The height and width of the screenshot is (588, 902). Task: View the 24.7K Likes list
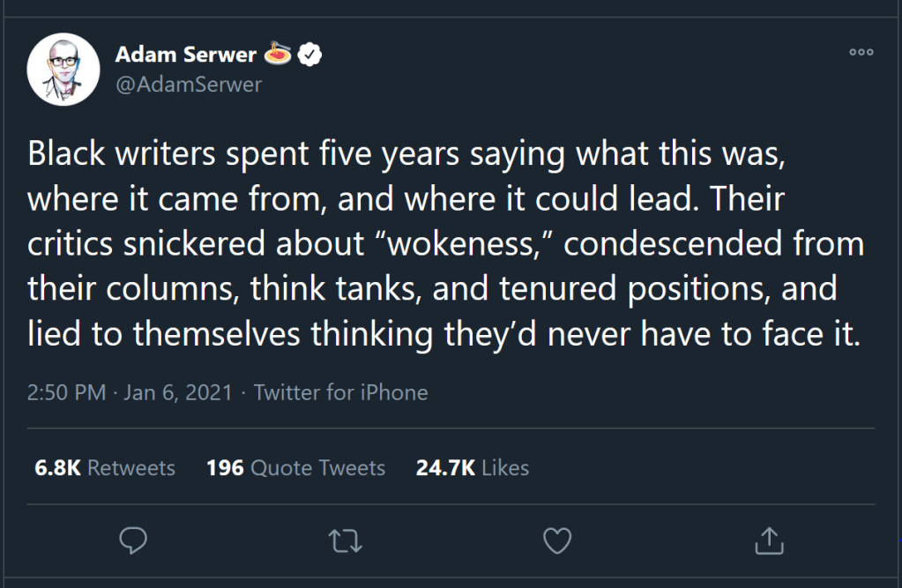[472, 467]
